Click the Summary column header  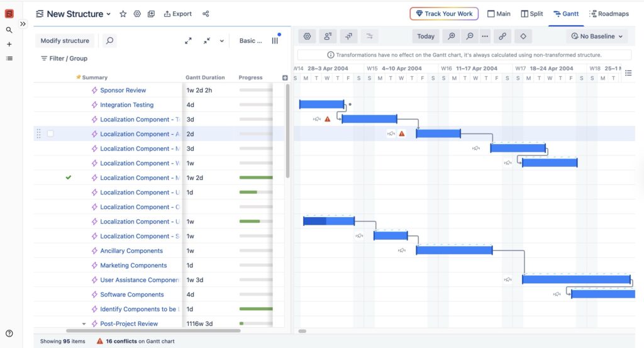click(x=94, y=77)
